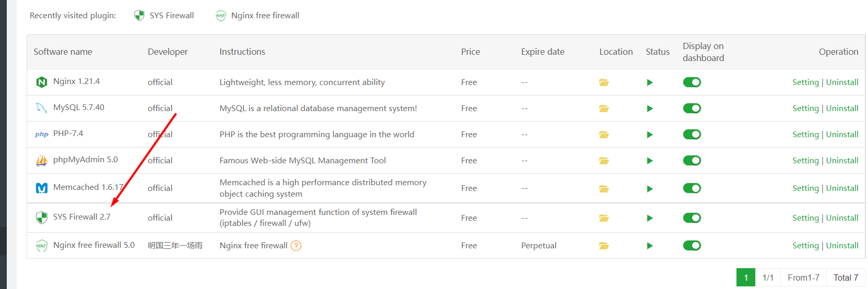Click the Nginx free firewall WAF icon in recent plugins

pos(221,16)
